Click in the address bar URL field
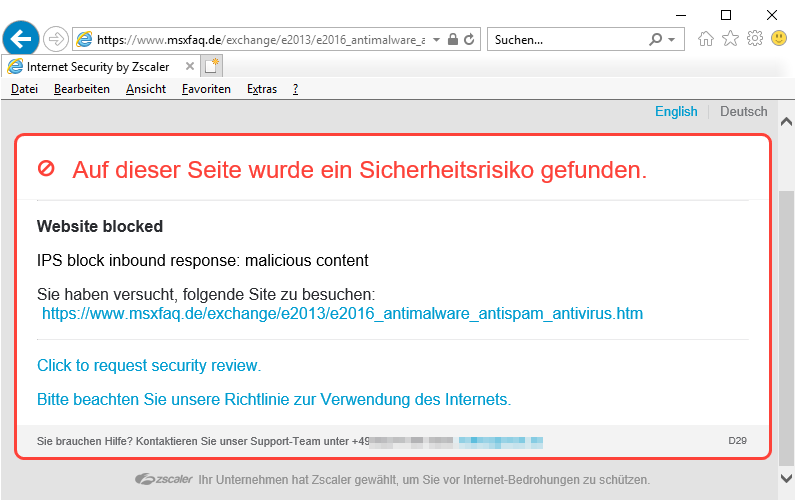Image resolution: width=796 pixels, height=501 pixels. click(261, 40)
